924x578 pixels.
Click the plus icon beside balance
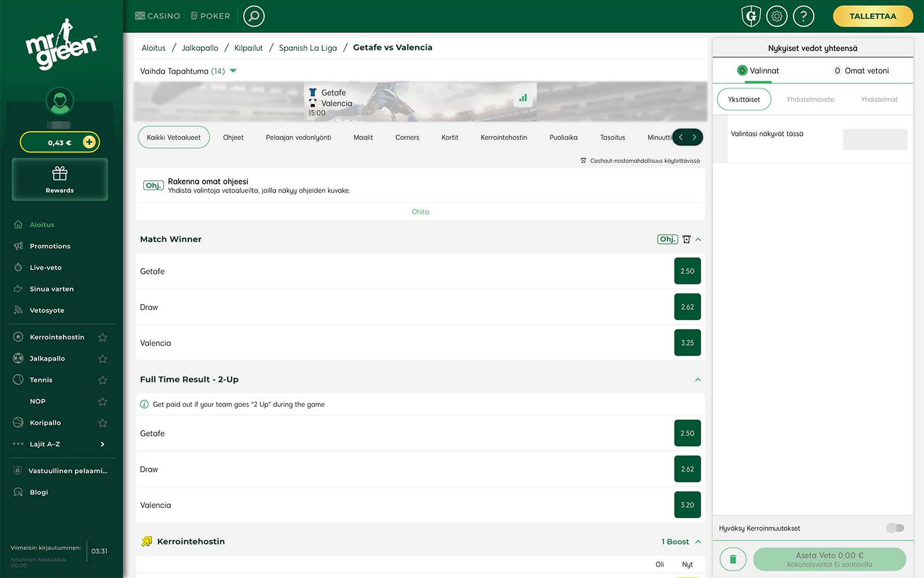pos(89,142)
